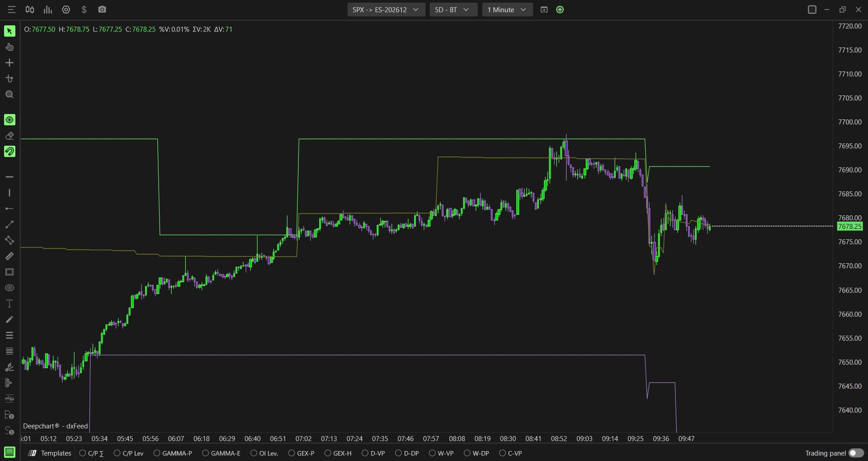Open the candlestick chart type icon

click(x=30, y=10)
